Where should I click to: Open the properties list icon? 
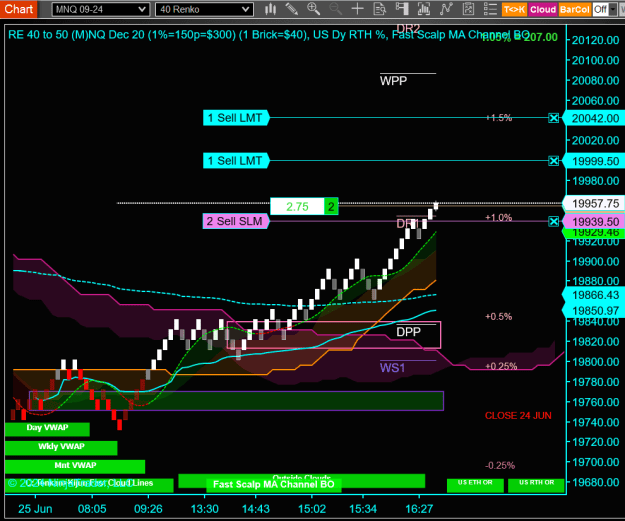490,9
